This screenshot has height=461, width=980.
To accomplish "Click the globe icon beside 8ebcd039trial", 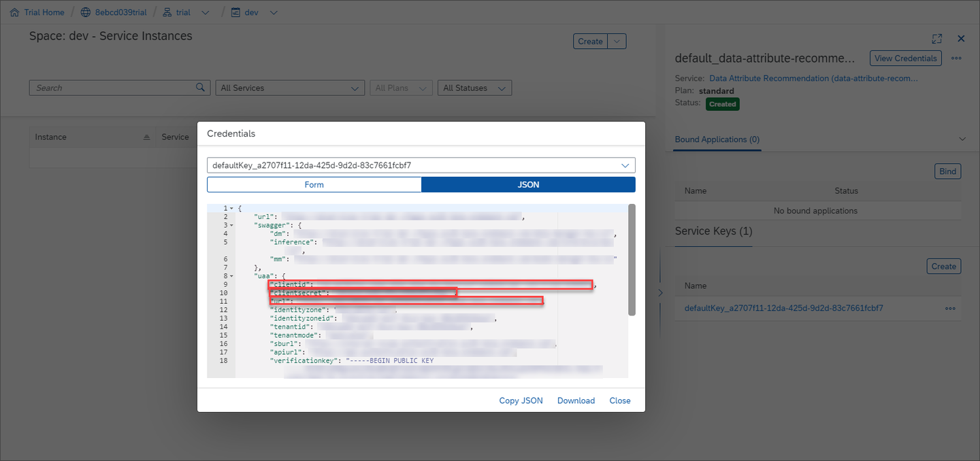I will (85, 12).
